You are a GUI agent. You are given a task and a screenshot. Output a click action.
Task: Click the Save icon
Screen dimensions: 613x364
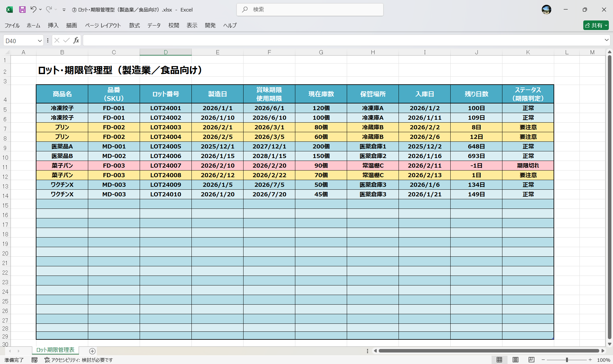(x=22, y=10)
